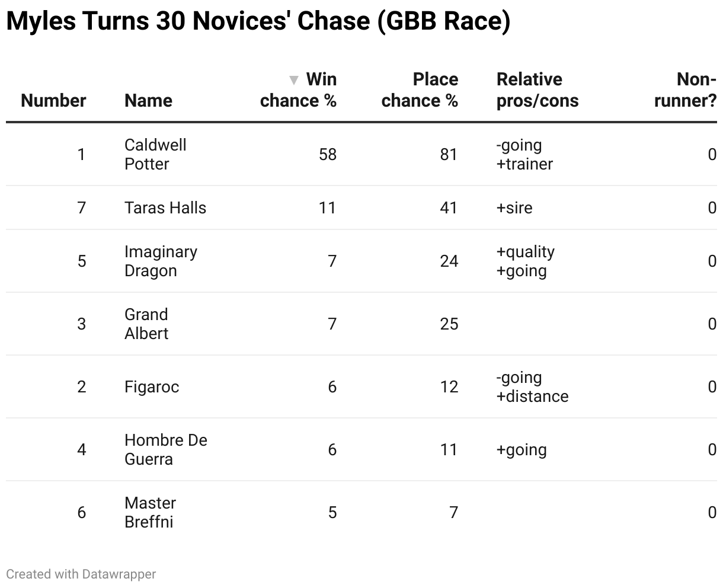Click the sort arrow beside Win chance %

[293, 80]
